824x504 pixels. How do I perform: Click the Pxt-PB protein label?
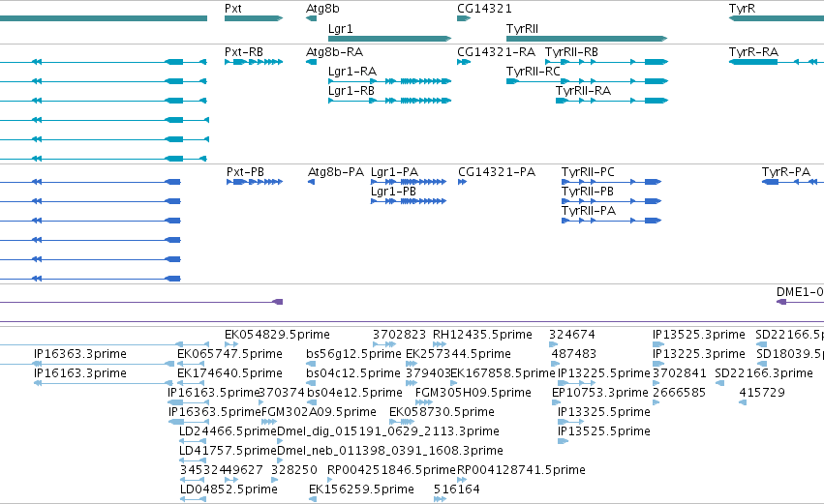tap(245, 172)
